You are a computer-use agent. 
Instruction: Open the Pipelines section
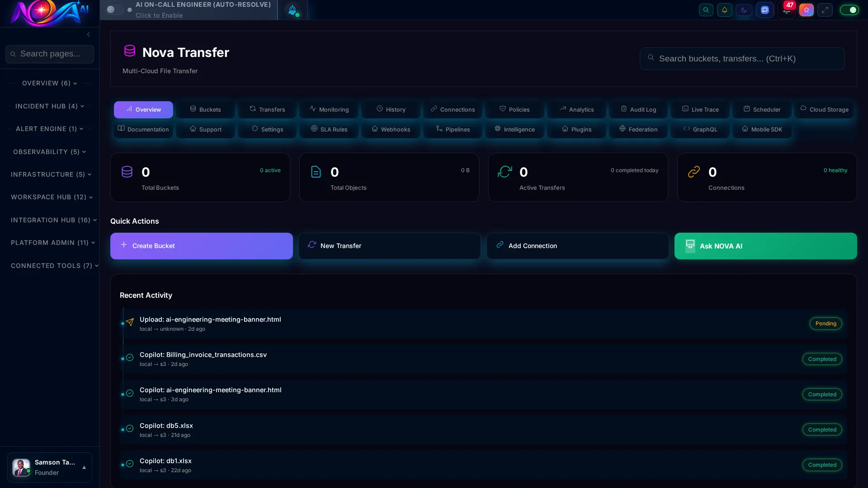click(x=453, y=129)
